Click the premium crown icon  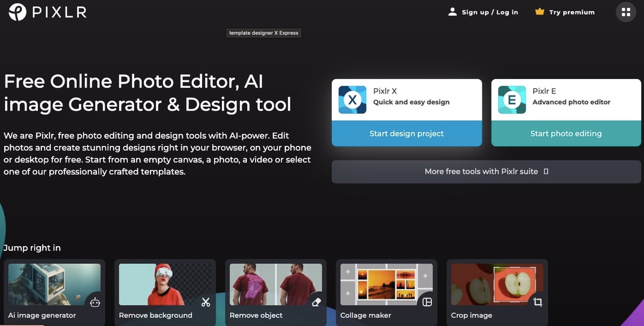[540, 11]
